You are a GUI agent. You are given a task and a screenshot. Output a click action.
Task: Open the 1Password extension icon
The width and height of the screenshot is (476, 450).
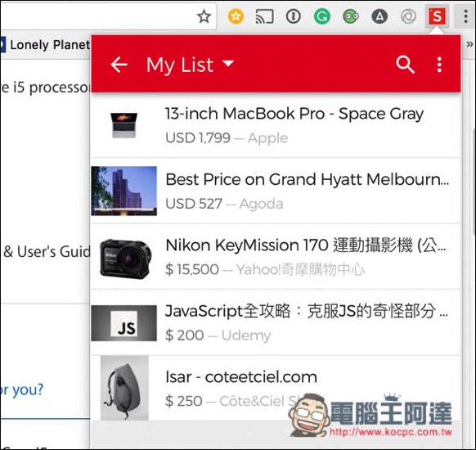pos(294,16)
